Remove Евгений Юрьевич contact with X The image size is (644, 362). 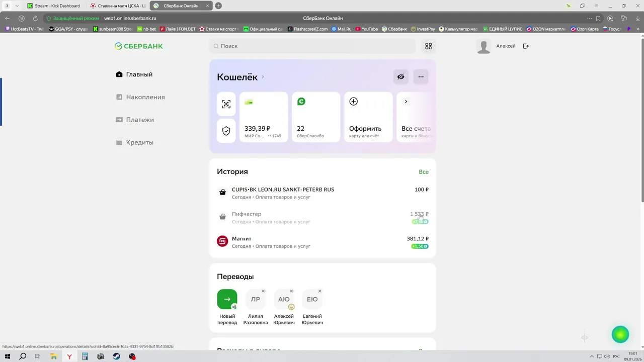point(320,291)
